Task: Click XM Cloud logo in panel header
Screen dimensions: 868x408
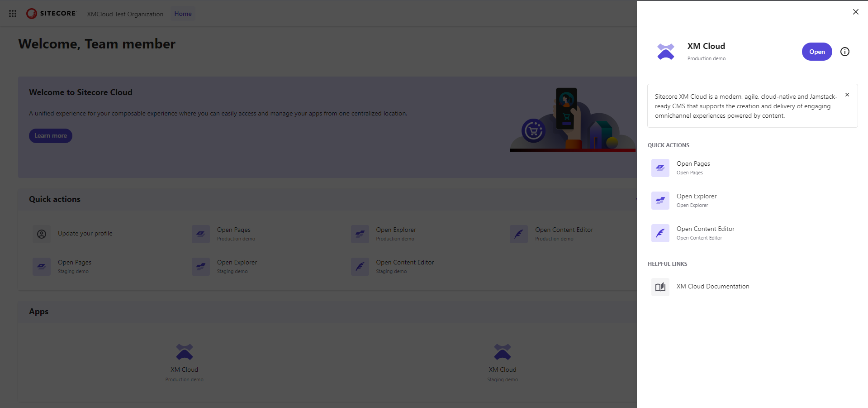Action: click(665, 52)
